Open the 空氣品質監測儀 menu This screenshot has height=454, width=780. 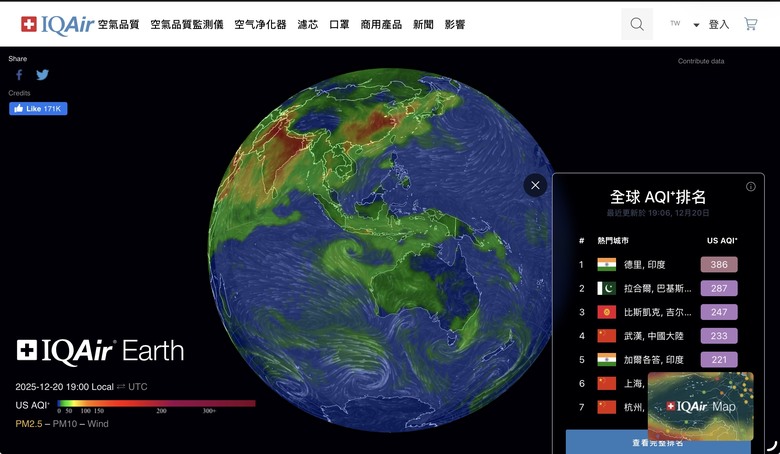pos(187,24)
